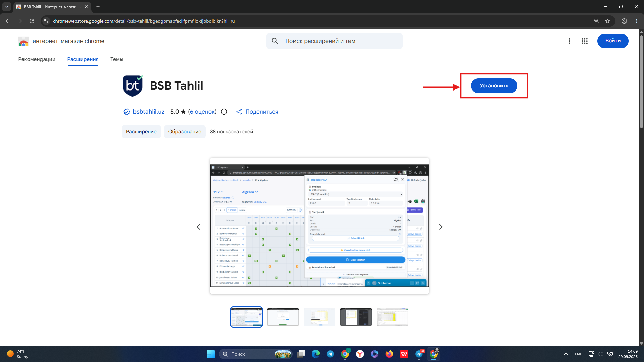
Task: Open the Google apps grid icon
Action: click(x=585, y=41)
